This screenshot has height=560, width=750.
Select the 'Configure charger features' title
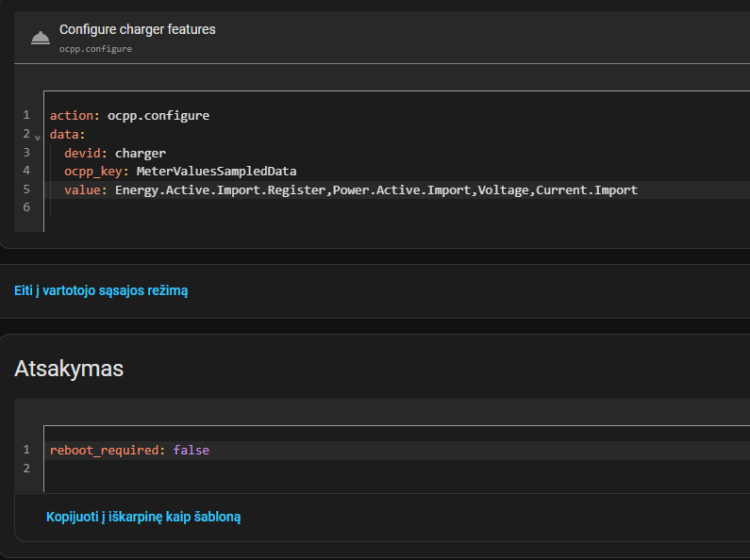[x=137, y=29]
